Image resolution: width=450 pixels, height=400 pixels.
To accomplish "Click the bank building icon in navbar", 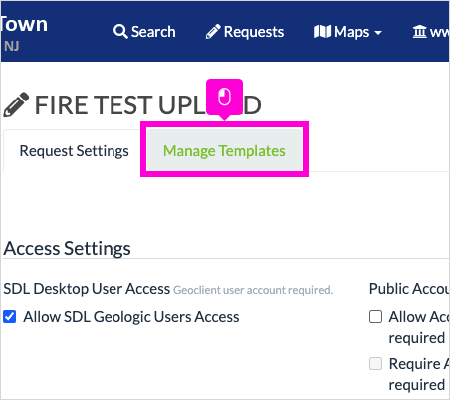I will tap(420, 32).
